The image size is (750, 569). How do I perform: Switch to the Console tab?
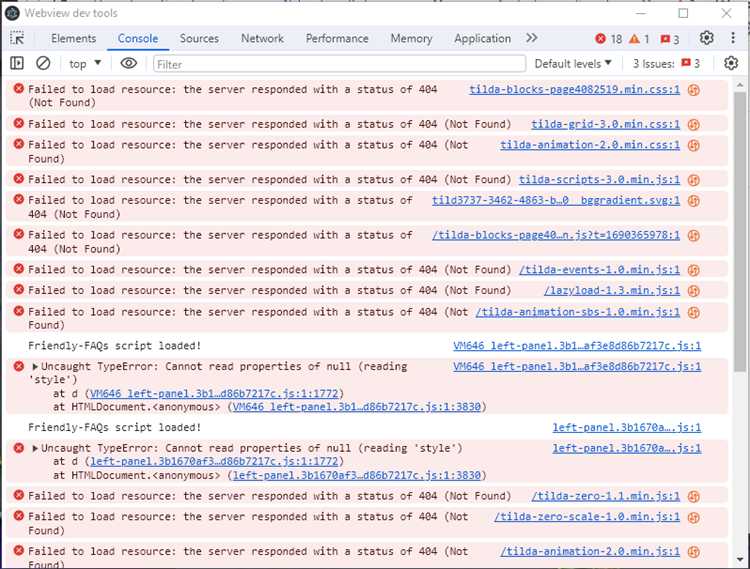pyautogui.click(x=138, y=38)
